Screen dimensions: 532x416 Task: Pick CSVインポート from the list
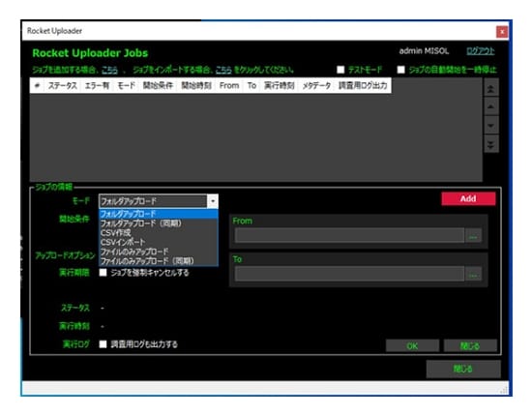click(158, 242)
